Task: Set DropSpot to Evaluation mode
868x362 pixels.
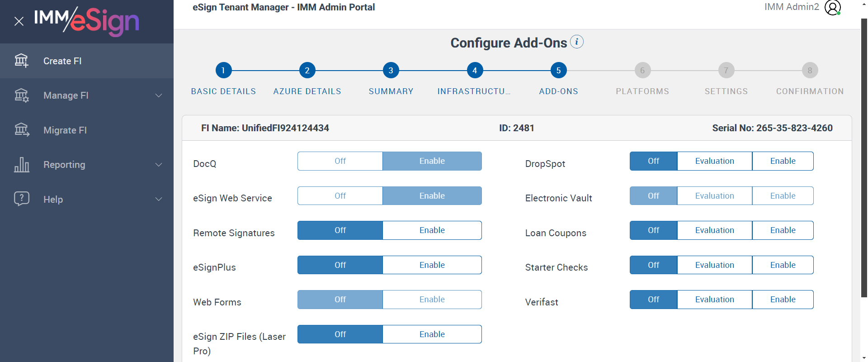Action: (x=714, y=161)
